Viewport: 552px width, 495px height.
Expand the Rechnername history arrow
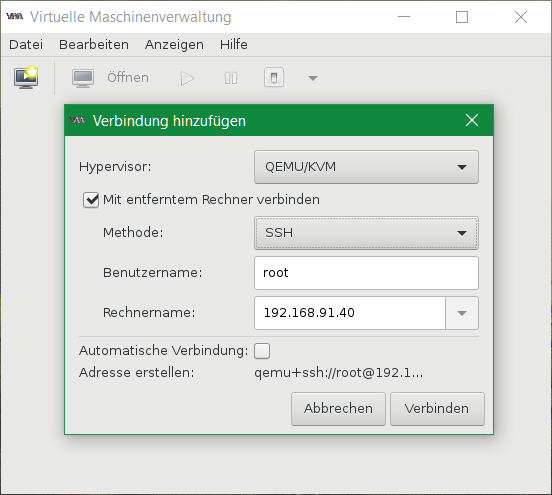pyautogui.click(x=462, y=313)
